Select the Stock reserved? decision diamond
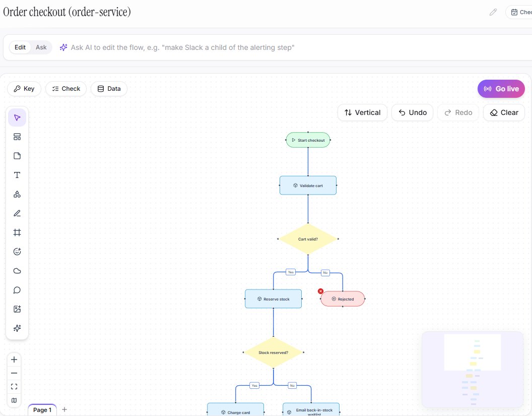This screenshot has width=532, height=416. point(274,352)
